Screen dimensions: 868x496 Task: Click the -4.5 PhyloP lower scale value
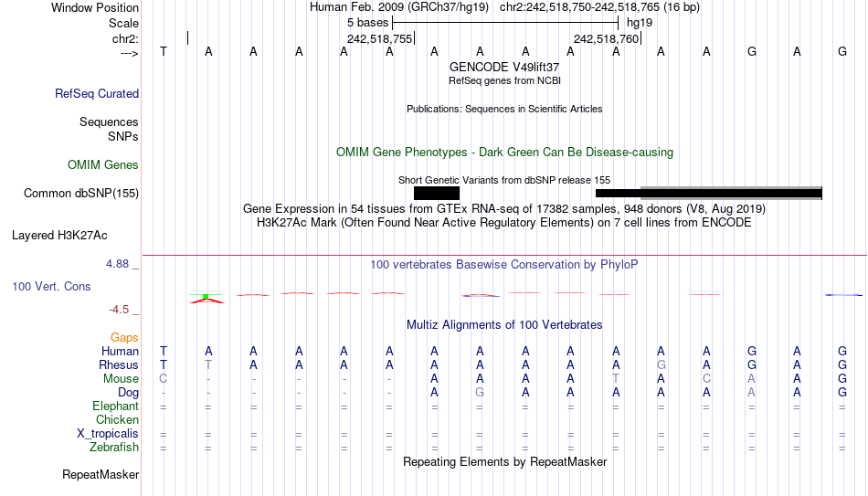coord(119,310)
